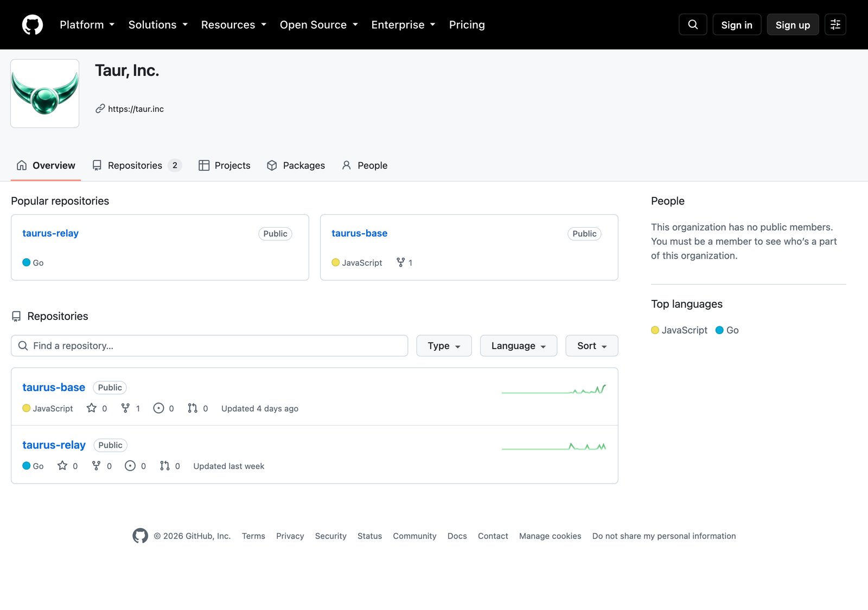Click the Taur, Inc. organization avatar

coord(45,93)
